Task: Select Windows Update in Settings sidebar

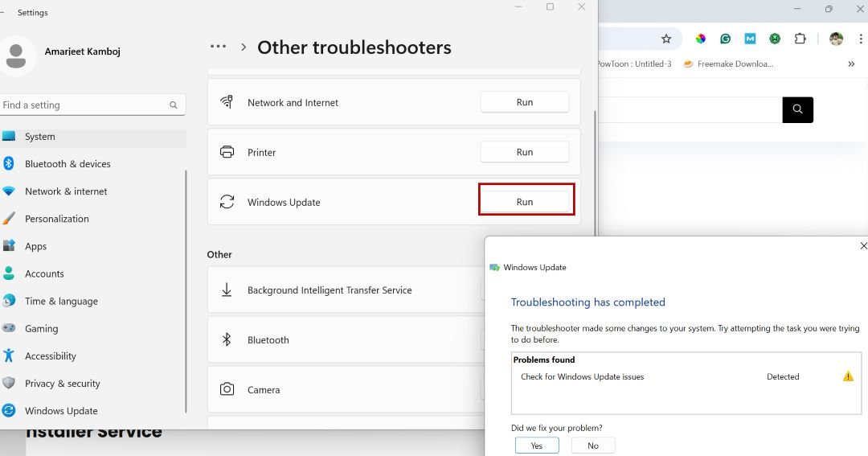Action: pos(61,411)
